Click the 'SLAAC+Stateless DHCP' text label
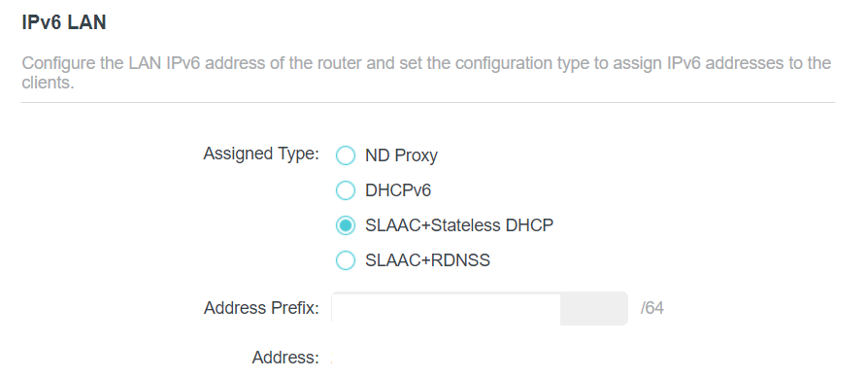 (459, 225)
